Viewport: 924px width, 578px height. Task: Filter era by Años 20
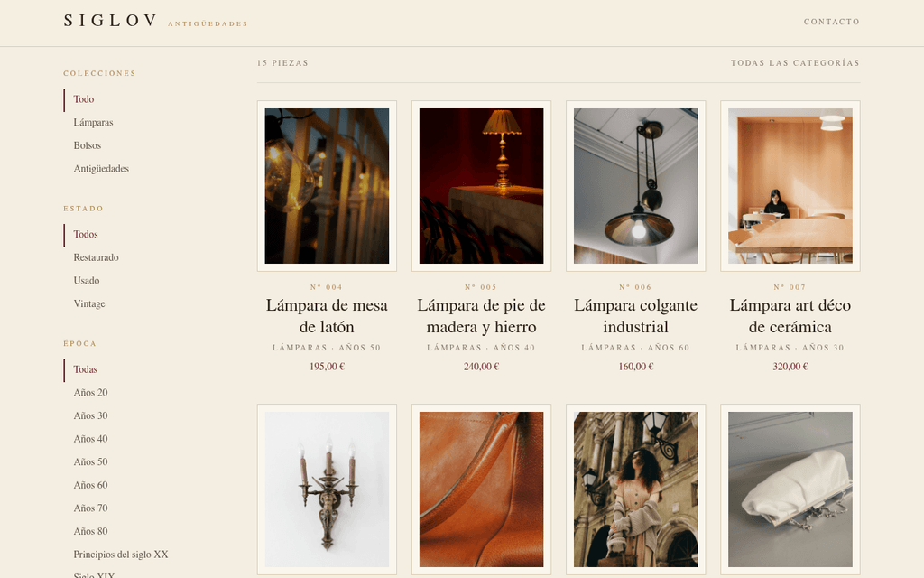(91, 392)
